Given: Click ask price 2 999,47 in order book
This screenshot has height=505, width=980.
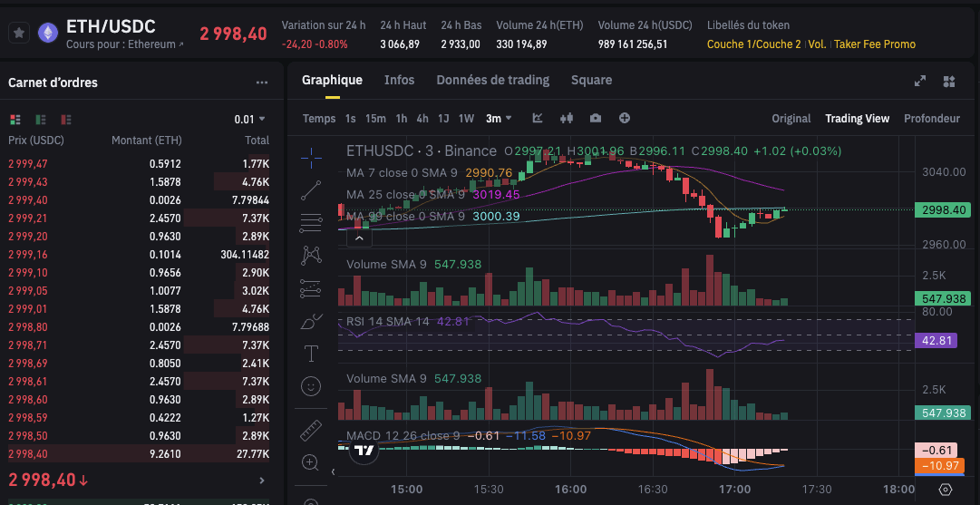Looking at the screenshot, I should (27, 164).
